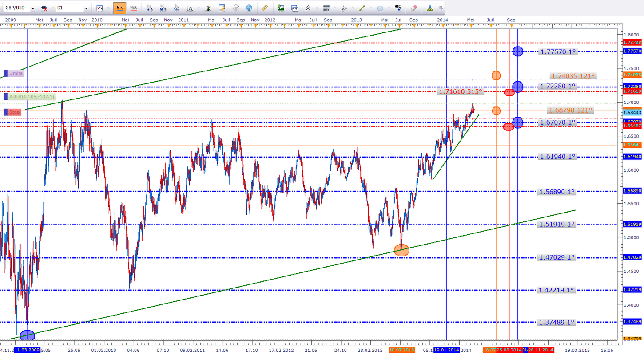644x355 pixels.
Task: Click the '1.51919 1°' level label
Action: pos(557,225)
